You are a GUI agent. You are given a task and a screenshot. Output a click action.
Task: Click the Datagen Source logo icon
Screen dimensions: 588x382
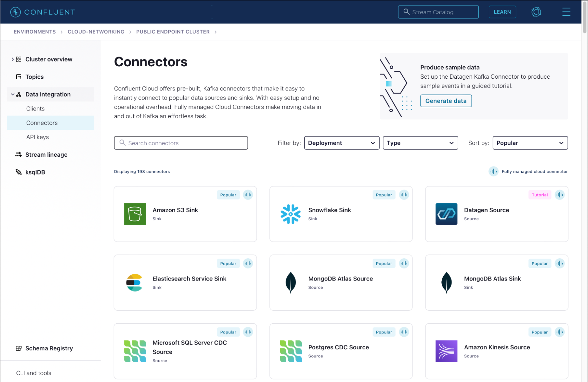click(x=446, y=214)
